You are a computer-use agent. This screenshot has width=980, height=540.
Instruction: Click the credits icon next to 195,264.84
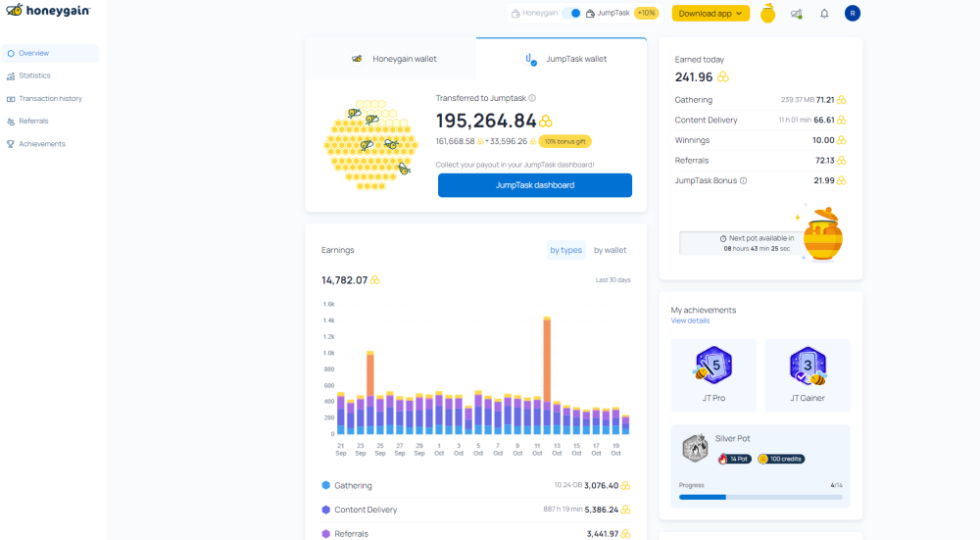[546, 121]
